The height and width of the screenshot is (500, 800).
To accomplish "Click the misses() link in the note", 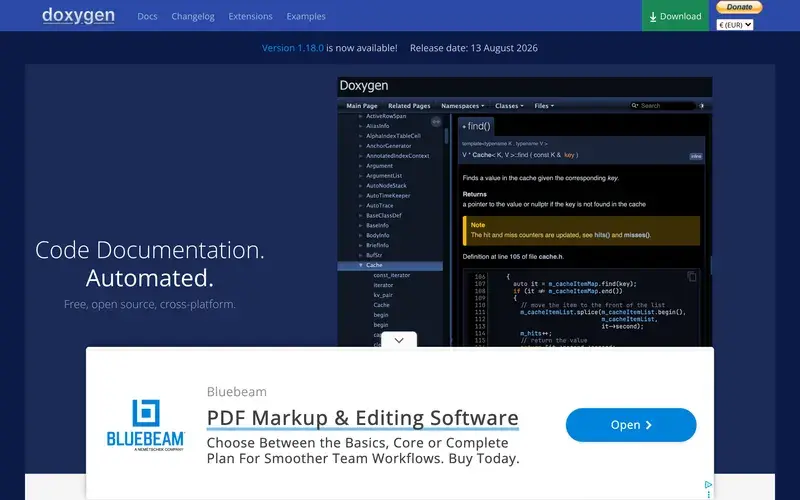I will tap(636, 235).
